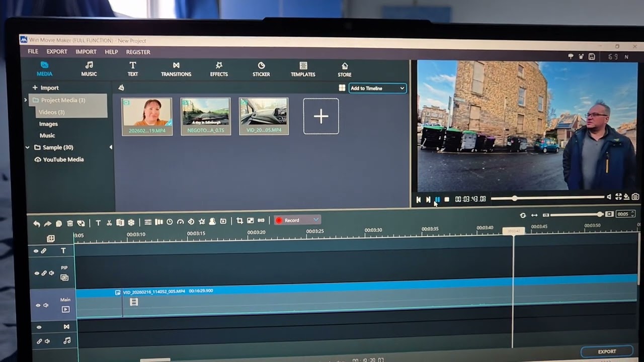Toggle grid thumbnail view in media panel
The width and height of the screenshot is (644, 362).
pos(342,88)
